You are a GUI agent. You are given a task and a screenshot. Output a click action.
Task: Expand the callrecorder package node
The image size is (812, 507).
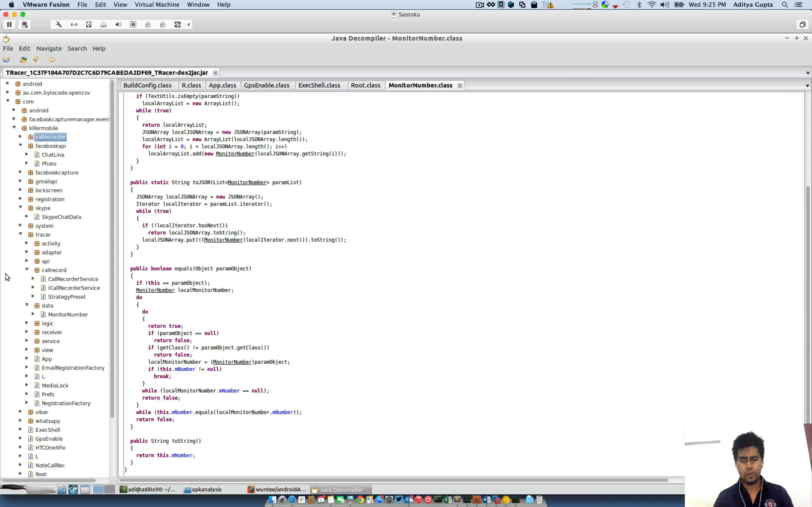point(20,136)
